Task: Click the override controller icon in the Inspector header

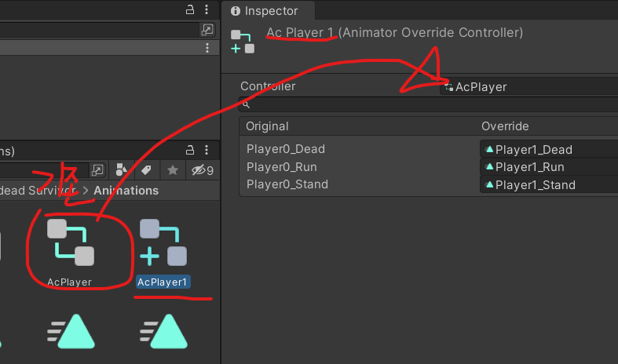Action: point(242,42)
